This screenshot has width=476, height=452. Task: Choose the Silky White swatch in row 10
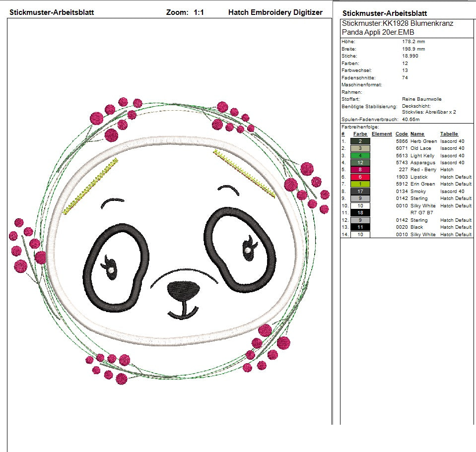[x=360, y=206]
